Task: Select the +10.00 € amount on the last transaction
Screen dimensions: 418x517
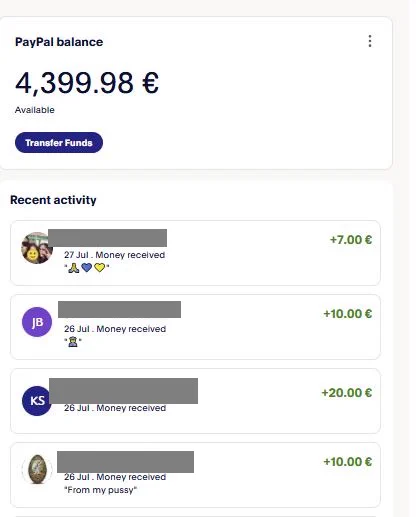Action: [x=348, y=462]
